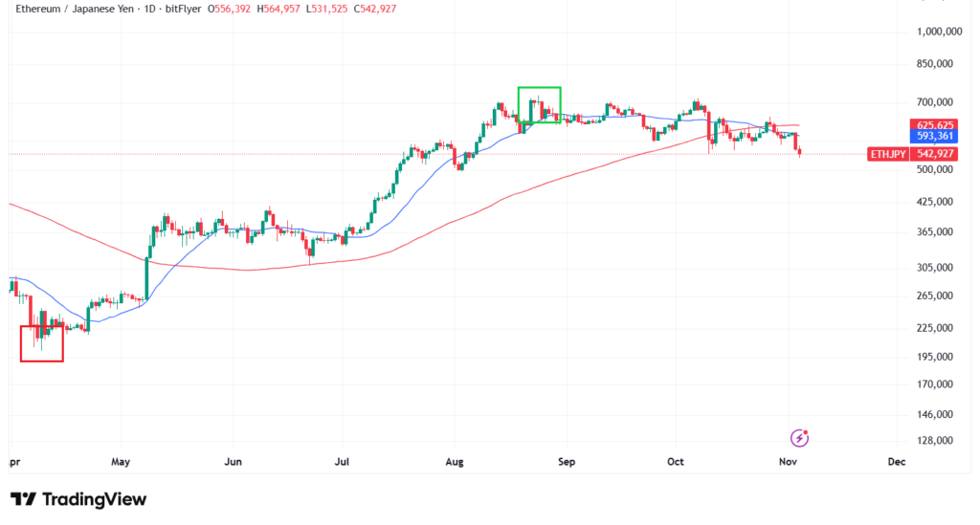Viewport: 980px width, 525px height.
Task: Click the 1,000,000 price axis label
Action: point(937,32)
